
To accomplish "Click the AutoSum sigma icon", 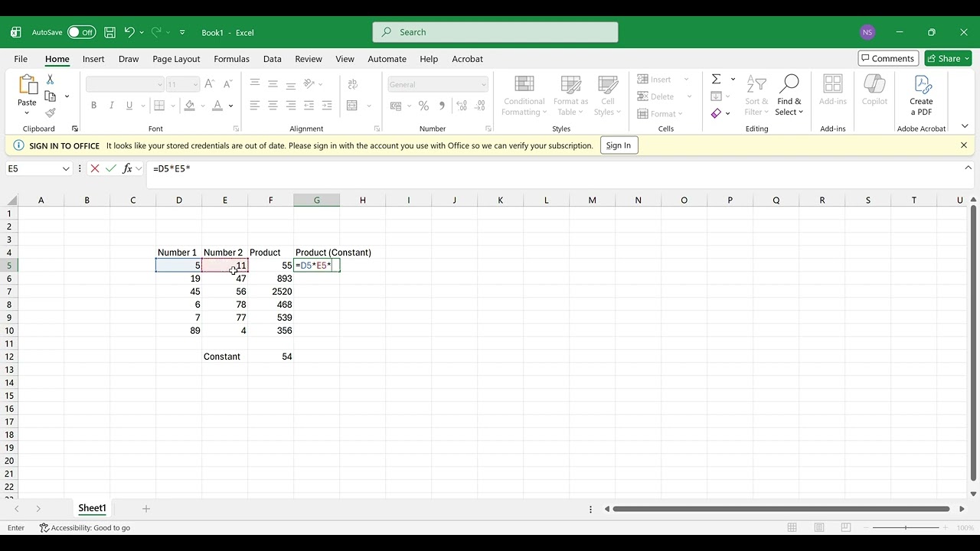I will (x=716, y=79).
